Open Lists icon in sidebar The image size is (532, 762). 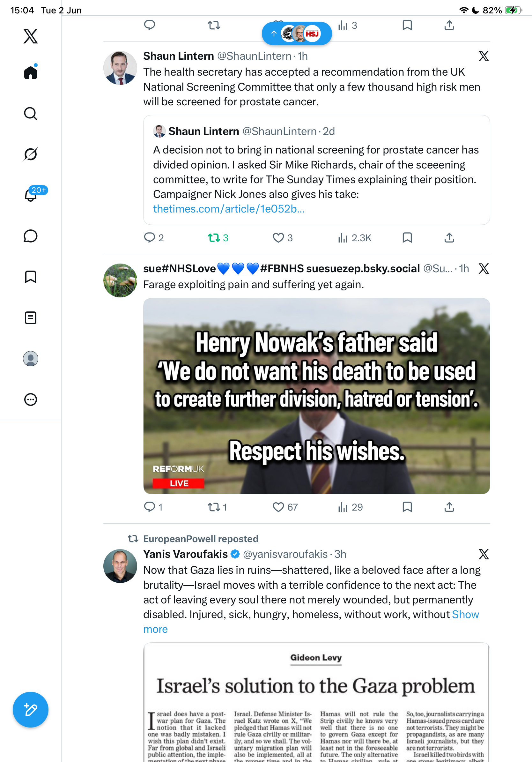pyautogui.click(x=31, y=317)
